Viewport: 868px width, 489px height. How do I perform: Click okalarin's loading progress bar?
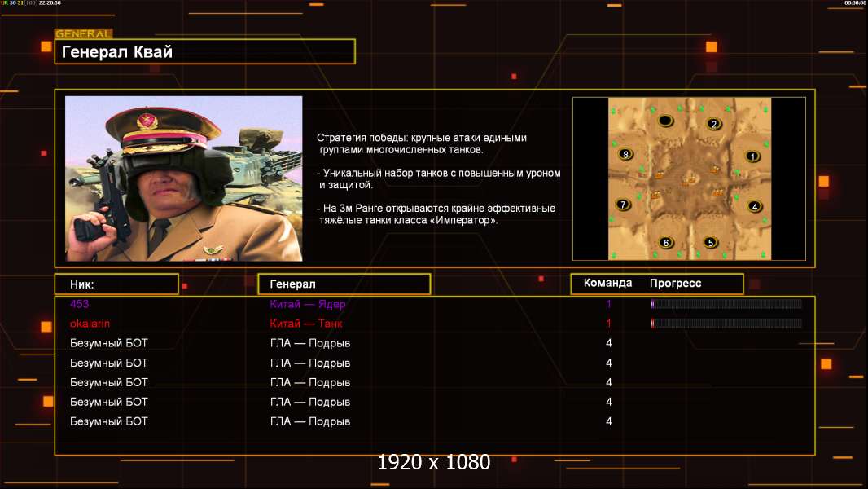click(726, 324)
